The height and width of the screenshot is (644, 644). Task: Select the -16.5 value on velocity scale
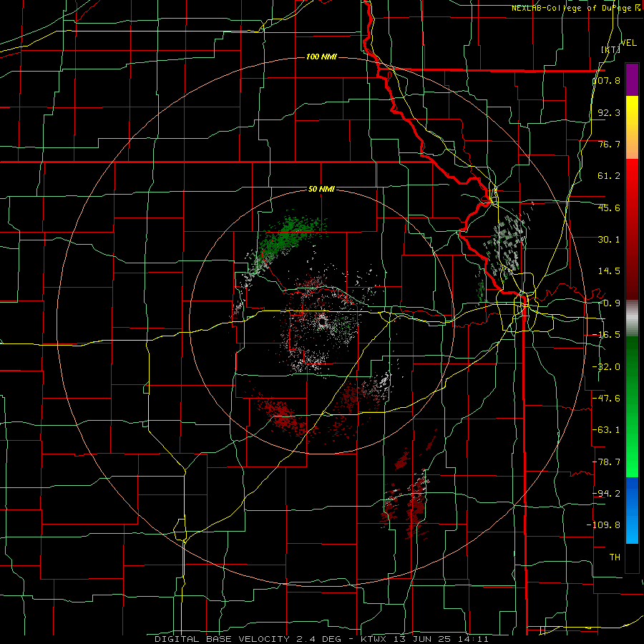tap(606, 335)
